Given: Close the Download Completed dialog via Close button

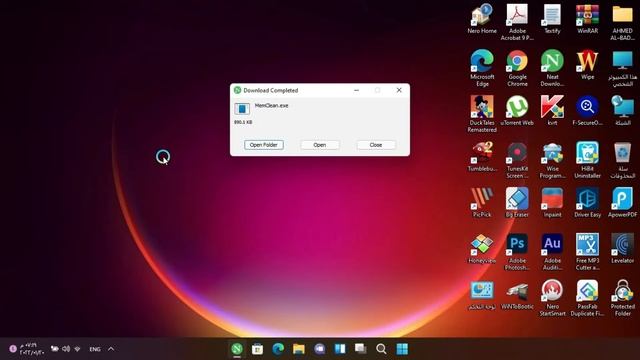Looking at the screenshot, I should coord(376,145).
